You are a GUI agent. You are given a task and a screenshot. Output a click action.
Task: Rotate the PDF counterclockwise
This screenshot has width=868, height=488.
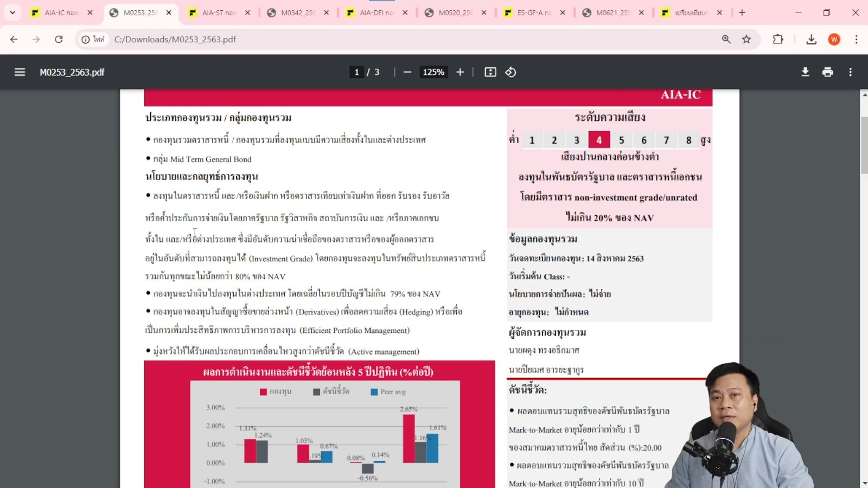510,72
